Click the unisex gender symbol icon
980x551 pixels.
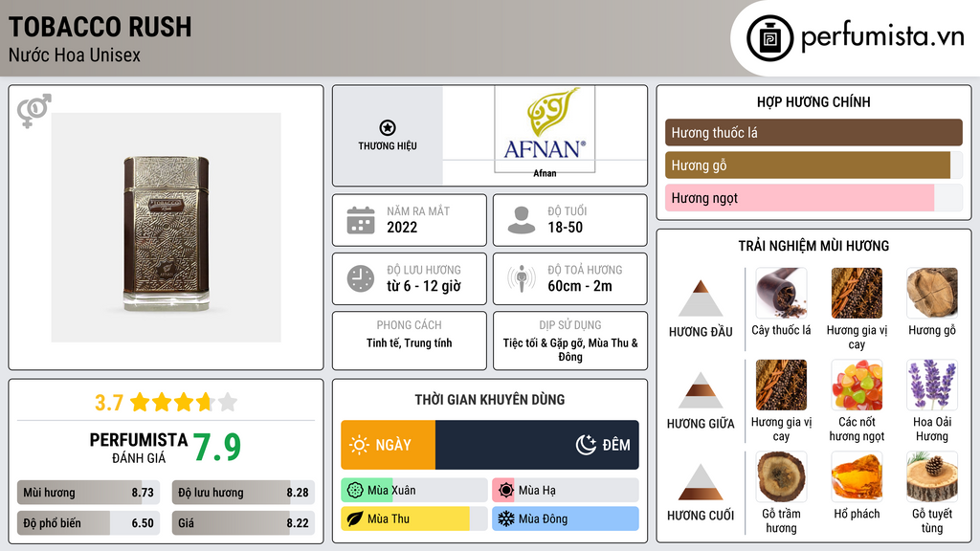click(34, 111)
